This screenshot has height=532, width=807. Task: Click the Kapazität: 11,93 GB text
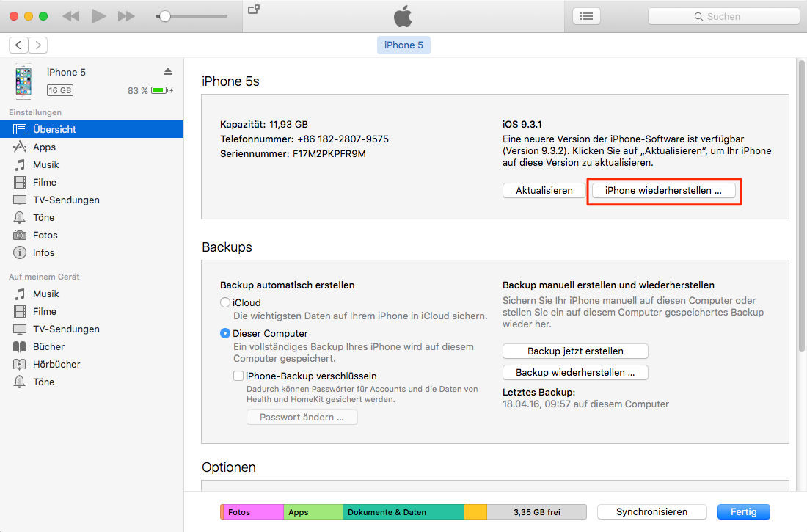tap(264, 124)
